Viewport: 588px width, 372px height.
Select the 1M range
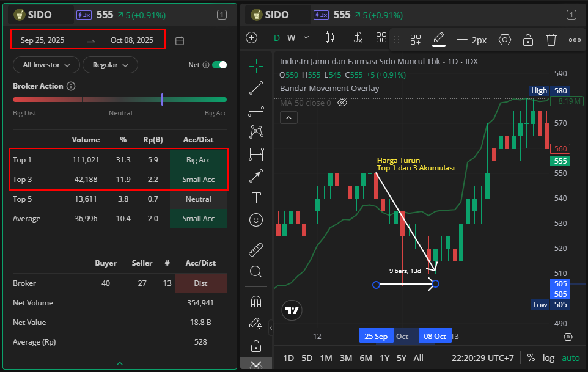(x=326, y=358)
